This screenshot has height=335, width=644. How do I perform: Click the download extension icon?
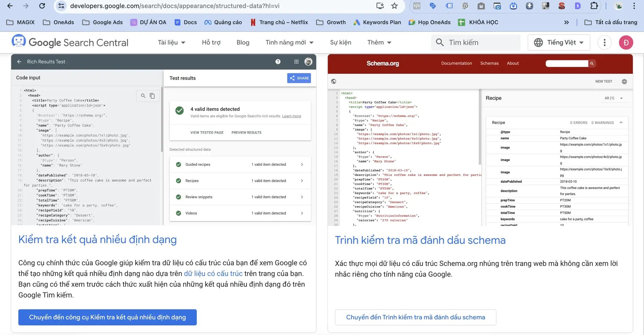[x=529, y=6]
